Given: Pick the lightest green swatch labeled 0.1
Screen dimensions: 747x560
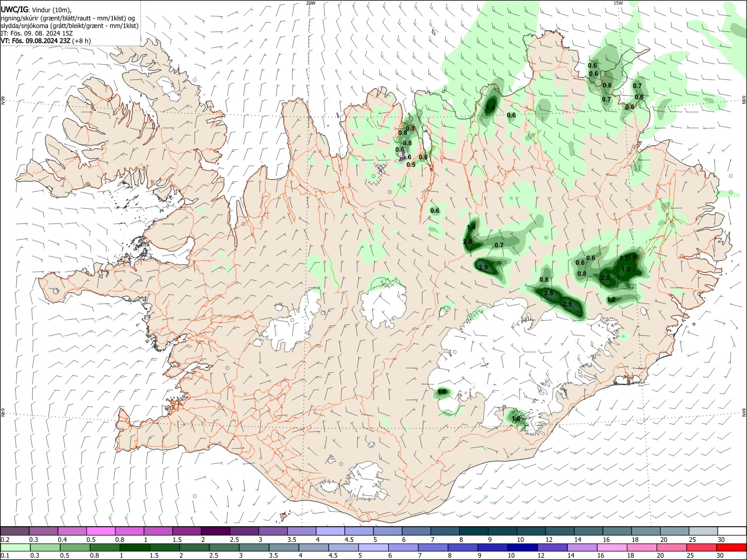Looking at the screenshot, I should click(x=15, y=547).
